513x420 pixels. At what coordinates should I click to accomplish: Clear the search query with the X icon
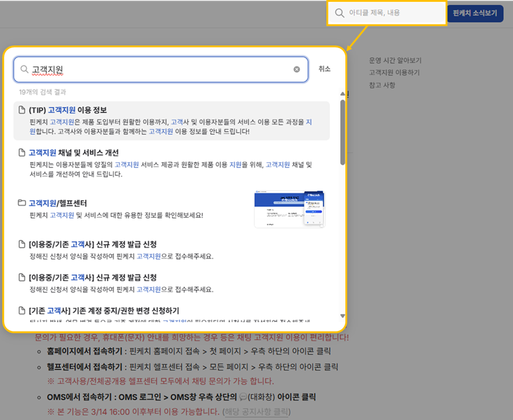pos(297,69)
